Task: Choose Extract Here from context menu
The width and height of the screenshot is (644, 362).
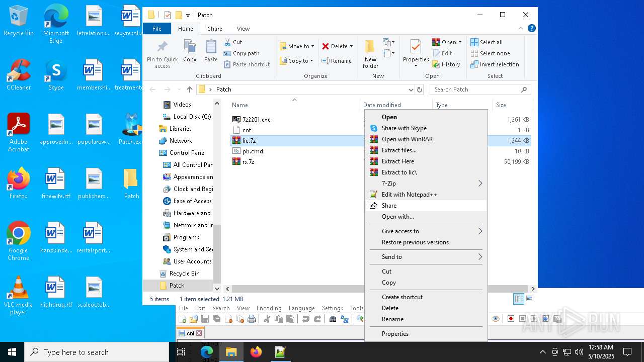Action: [426, 161]
